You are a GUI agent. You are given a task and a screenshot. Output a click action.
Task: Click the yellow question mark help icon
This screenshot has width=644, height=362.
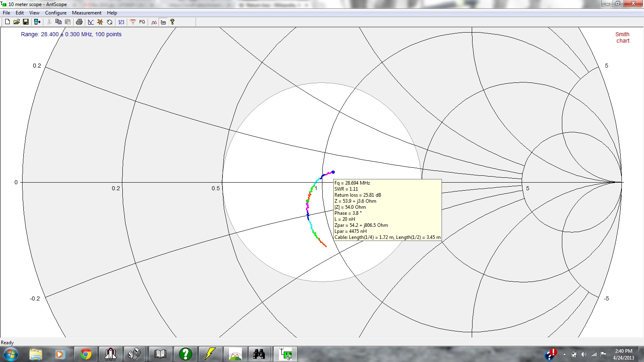tap(172, 22)
